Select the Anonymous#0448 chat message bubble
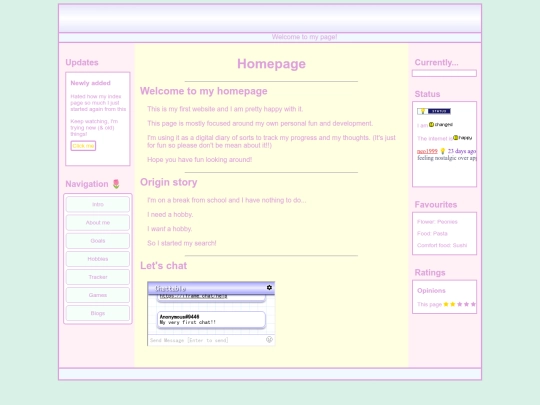Viewport: 540px width, 405px height. (x=211, y=320)
